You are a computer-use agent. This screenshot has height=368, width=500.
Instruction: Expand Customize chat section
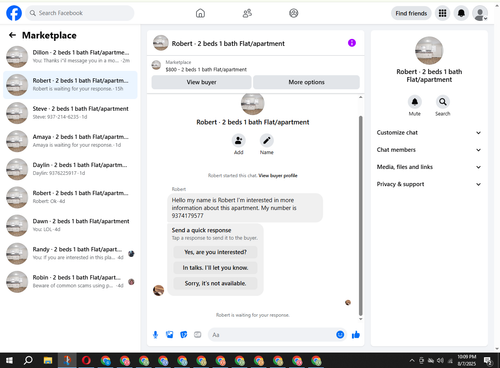pos(429,133)
